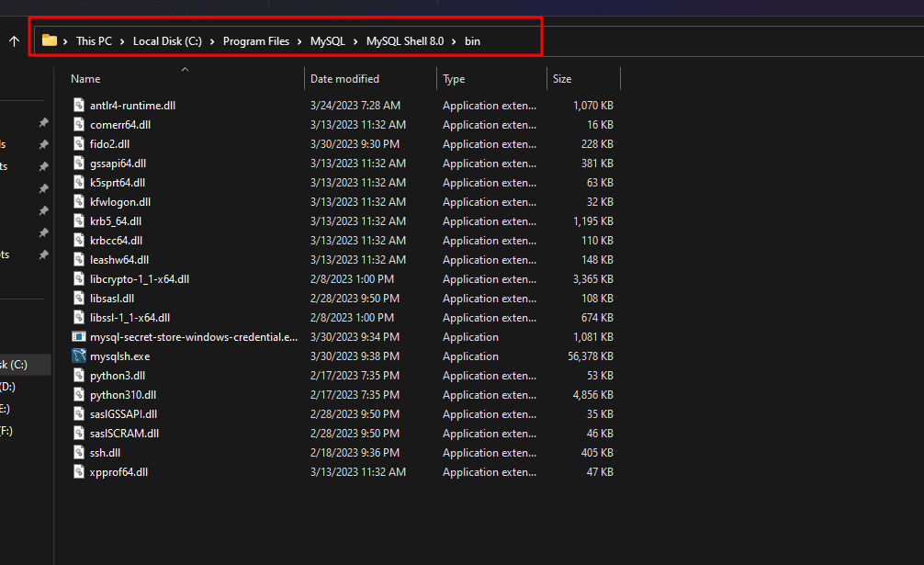The height and width of the screenshot is (565, 924).
Task: Click the kfwlogon.dll file icon
Action: 79,201
